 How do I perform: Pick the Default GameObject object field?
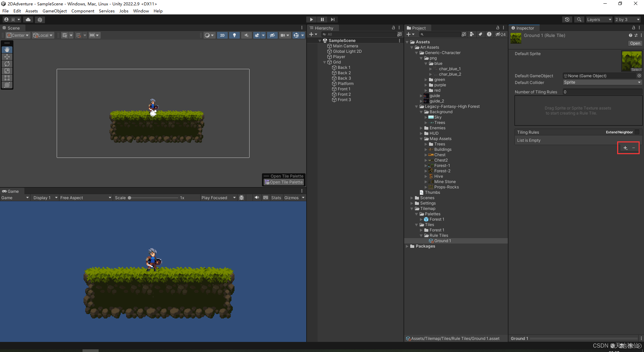602,76
